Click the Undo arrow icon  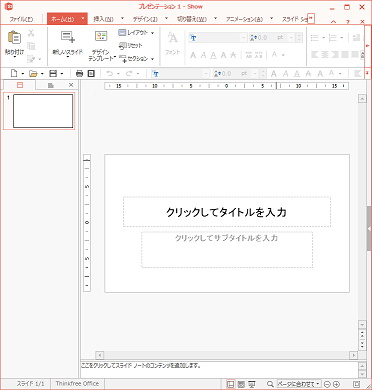click(x=110, y=73)
